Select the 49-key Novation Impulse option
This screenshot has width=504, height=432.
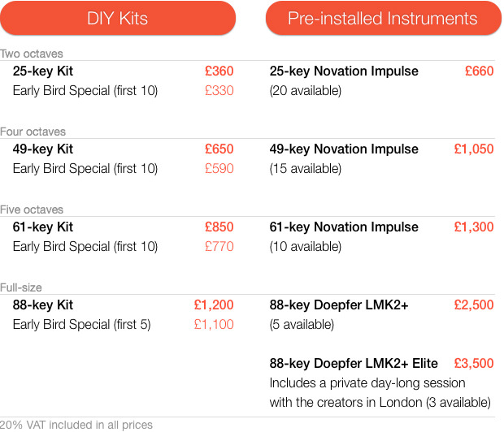click(x=344, y=149)
